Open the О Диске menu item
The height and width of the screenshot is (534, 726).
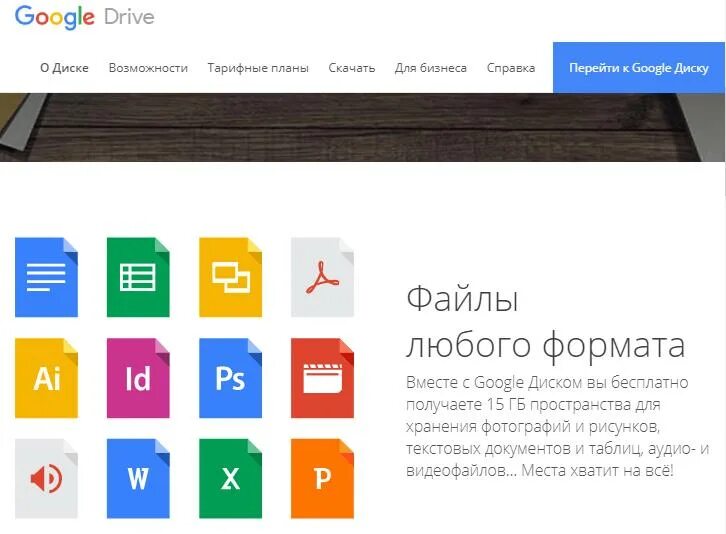pyautogui.click(x=64, y=68)
